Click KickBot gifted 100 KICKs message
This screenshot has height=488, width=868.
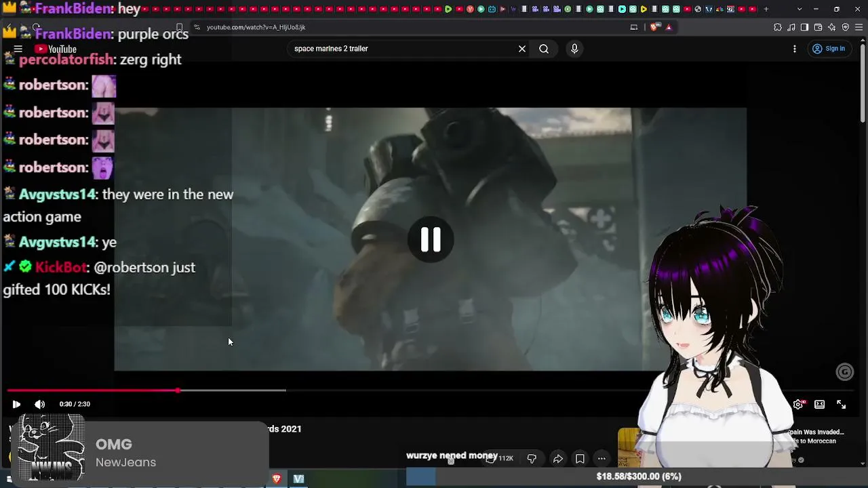coord(99,279)
